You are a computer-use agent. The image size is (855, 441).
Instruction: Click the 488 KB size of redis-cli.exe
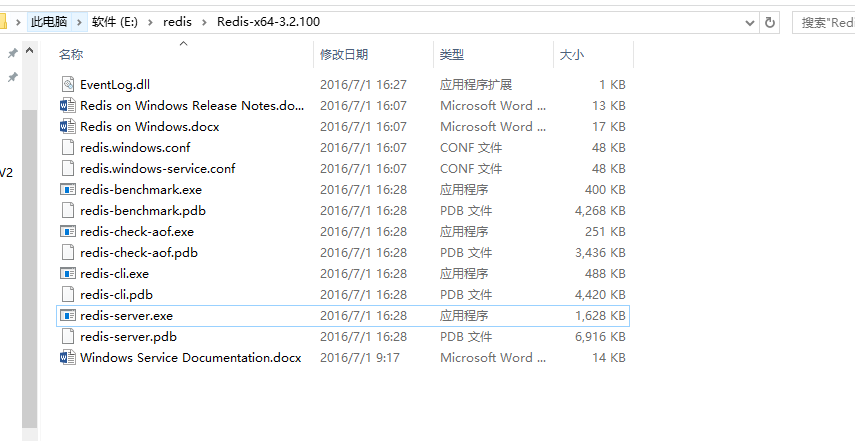[x=605, y=274]
